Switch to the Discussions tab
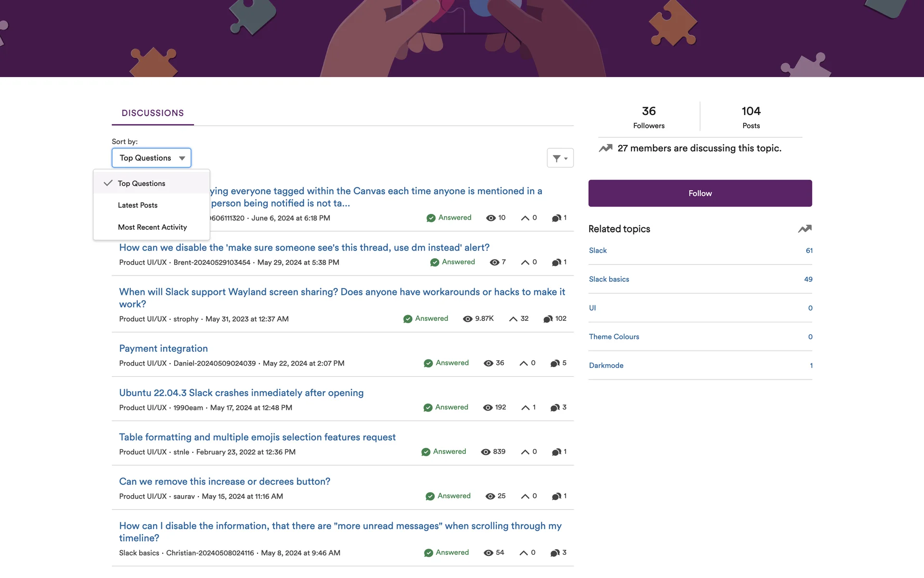Viewport: 924px width, 578px height. tap(153, 113)
